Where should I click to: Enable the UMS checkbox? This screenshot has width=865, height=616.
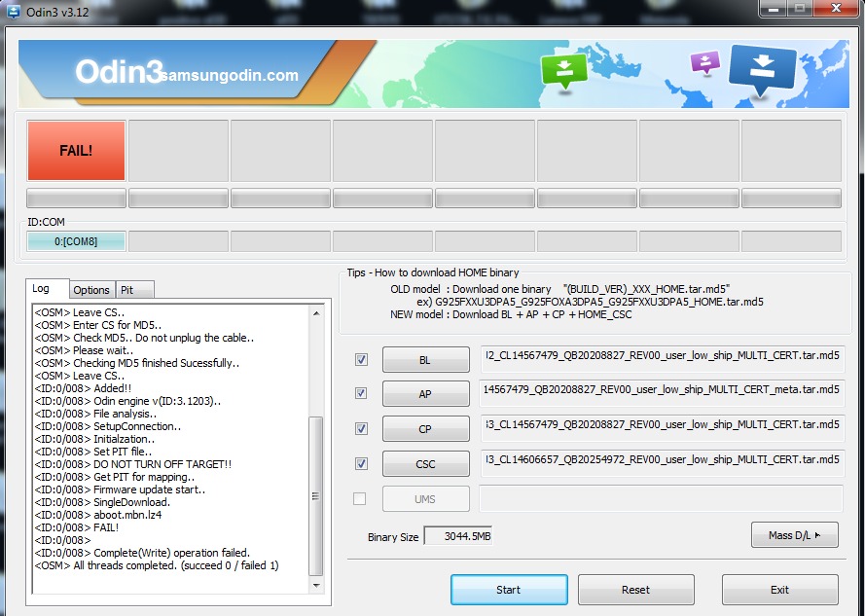pos(360,499)
